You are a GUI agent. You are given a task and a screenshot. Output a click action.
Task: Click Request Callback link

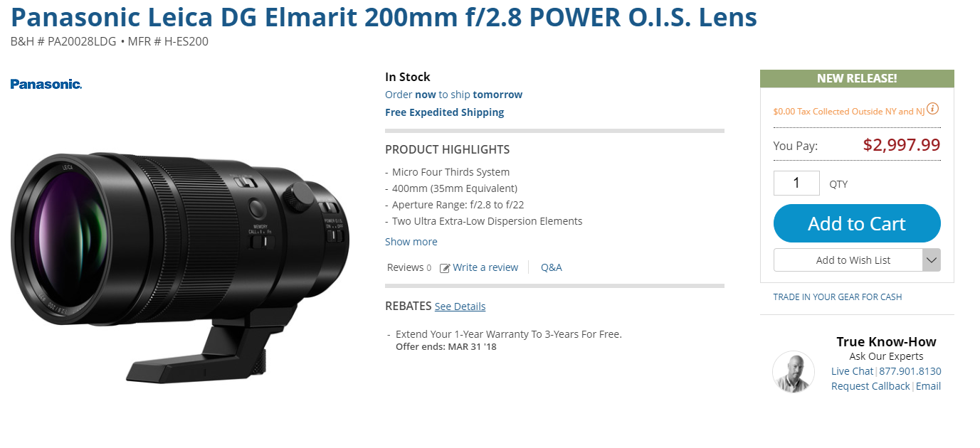point(870,386)
